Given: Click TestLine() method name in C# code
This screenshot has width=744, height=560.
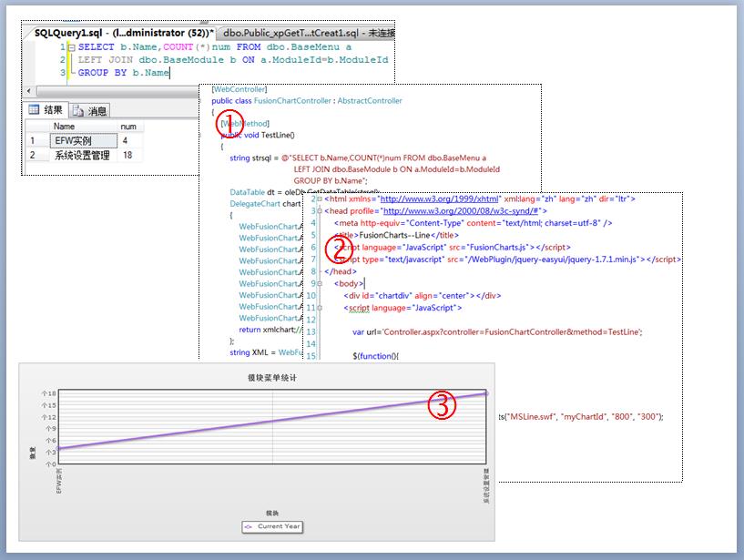Looking at the screenshot, I should point(278,135).
